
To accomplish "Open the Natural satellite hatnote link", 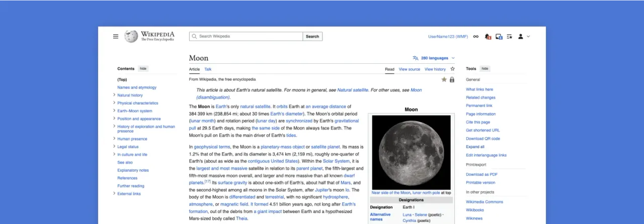I will click(353, 90).
